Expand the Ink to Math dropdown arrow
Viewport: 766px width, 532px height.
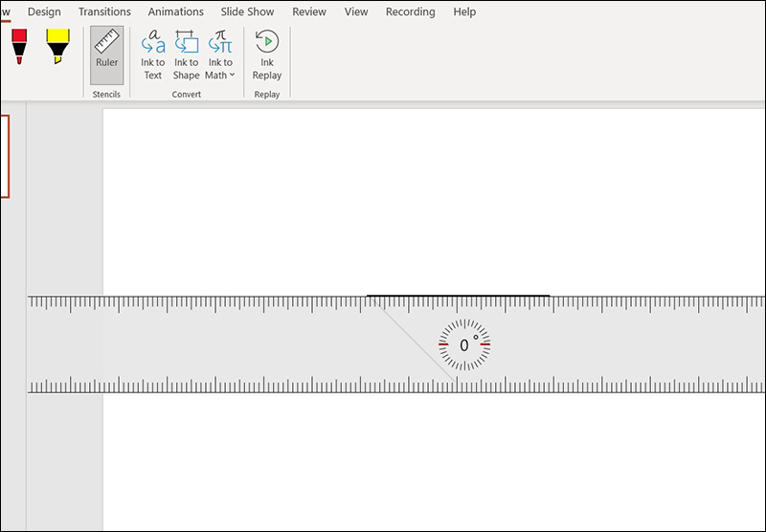(x=232, y=76)
